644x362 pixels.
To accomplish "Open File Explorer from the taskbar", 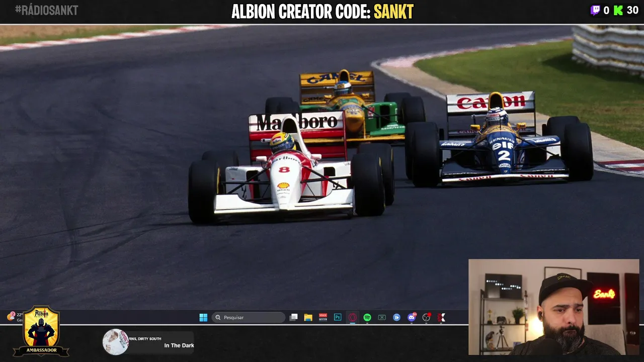I will pos(308,317).
